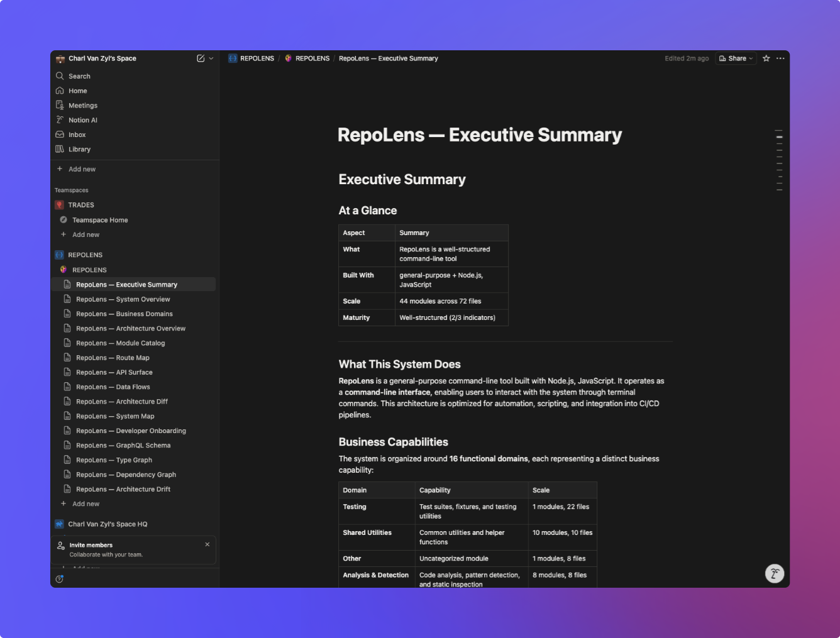Screen dimensions: 840x638
Task: Click Invite members card
Action: [x=133, y=550]
